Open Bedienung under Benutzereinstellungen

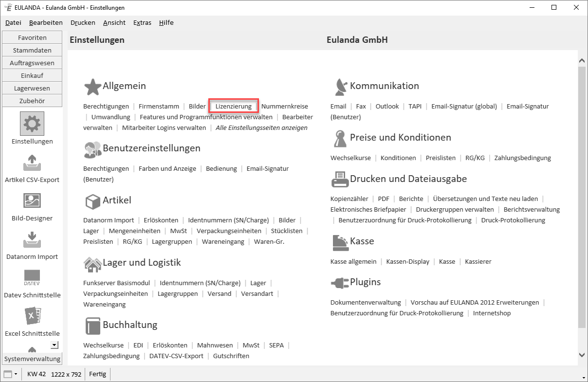click(221, 168)
